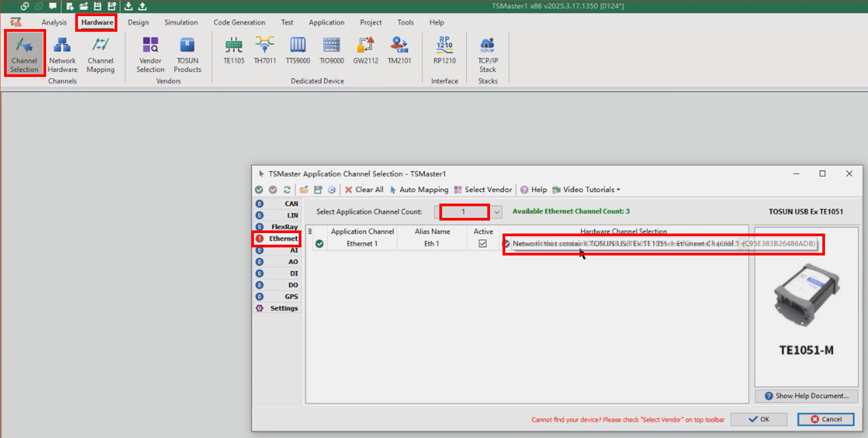Switch to the Simulation ribbon tab
868x438 pixels.
tap(181, 22)
